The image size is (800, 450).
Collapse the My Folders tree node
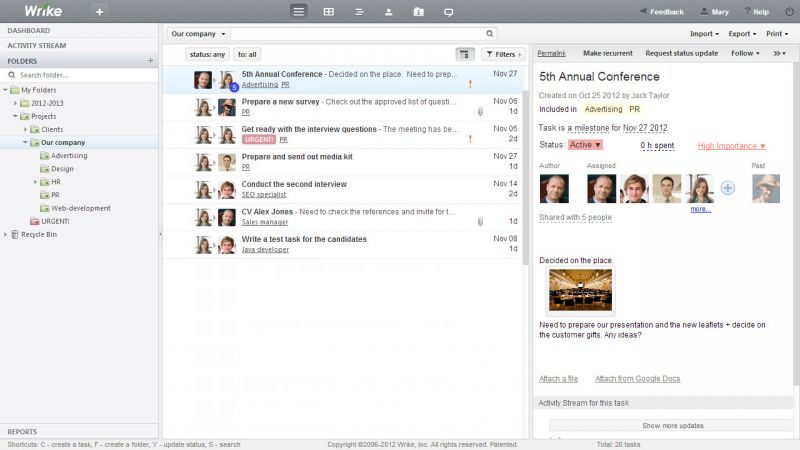click(6, 90)
